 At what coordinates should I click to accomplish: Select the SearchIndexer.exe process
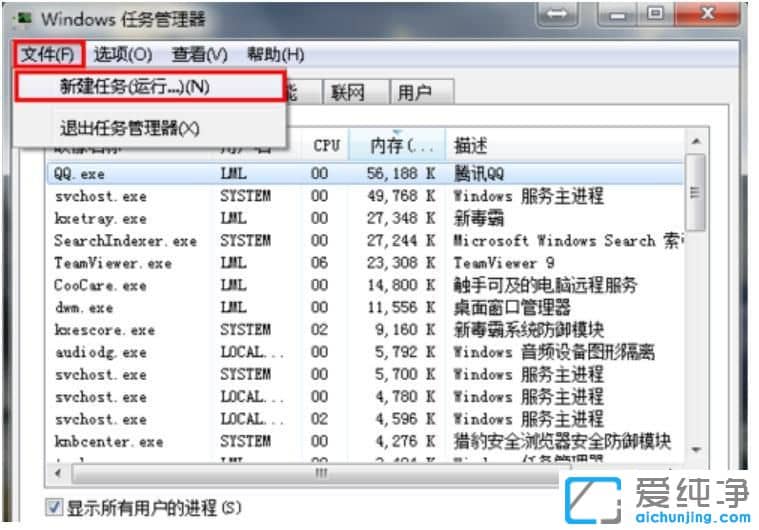tap(365, 241)
